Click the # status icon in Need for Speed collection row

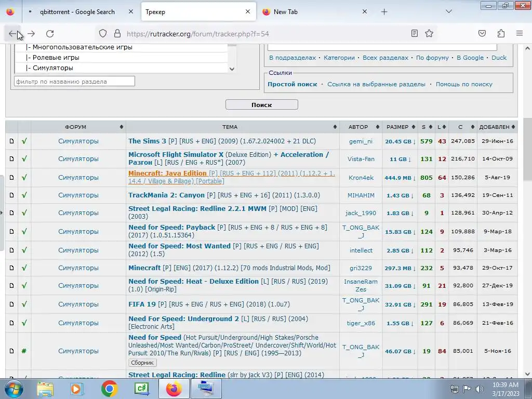point(24,351)
